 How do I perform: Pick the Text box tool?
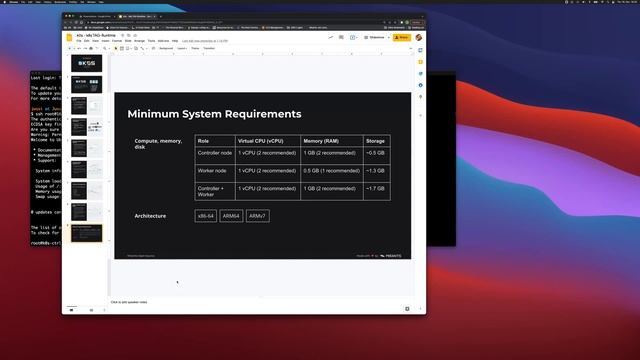pyautogui.click(x=122, y=49)
